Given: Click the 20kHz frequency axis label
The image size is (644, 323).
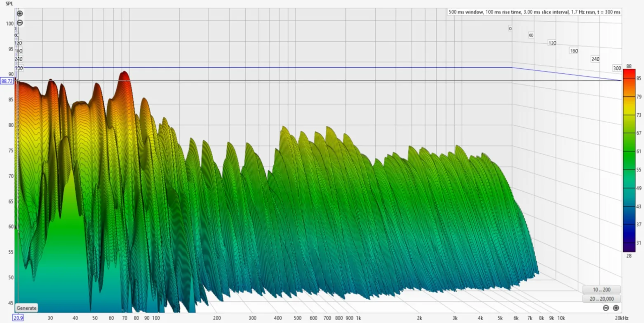Looking at the screenshot, I should [622, 318].
